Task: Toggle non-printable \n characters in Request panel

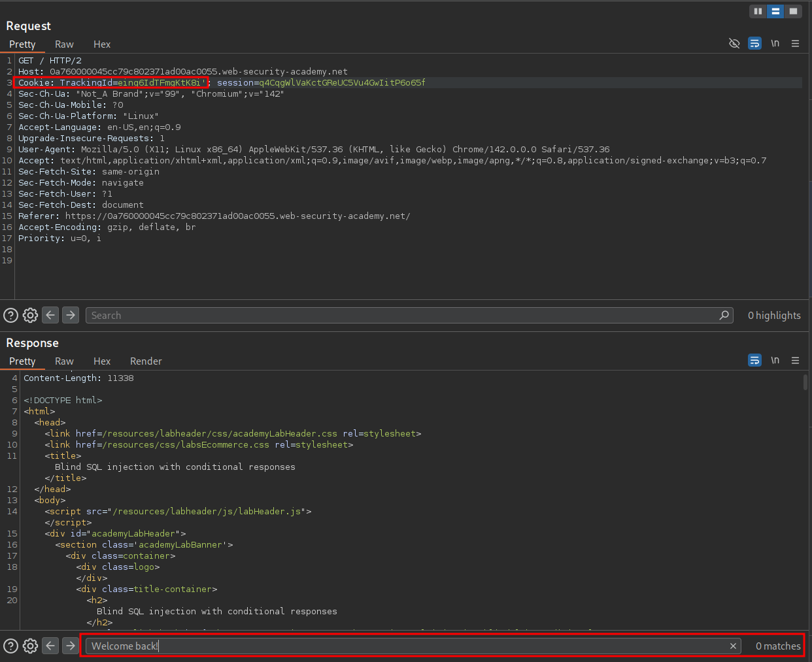Action: [775, 43]
